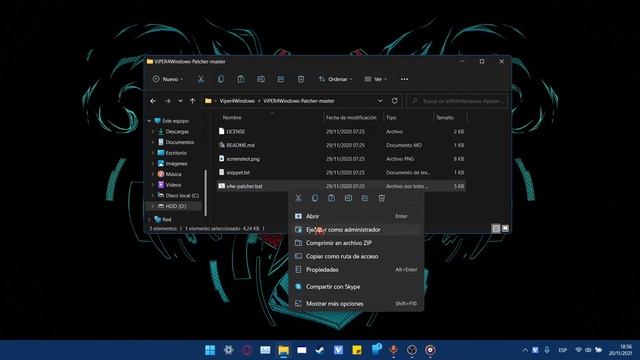The image size is (640, 360).
Task: Open Documentos in navigation pane
Action: point(176,142)
